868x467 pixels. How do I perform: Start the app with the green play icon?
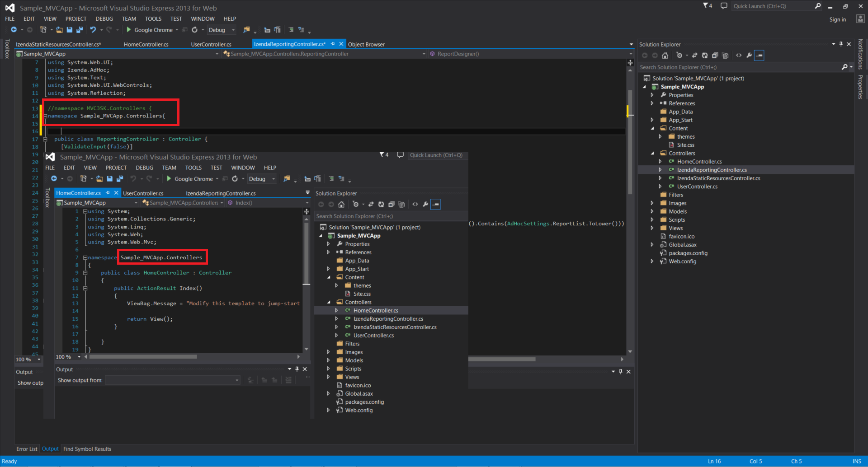tap(129, 30)
